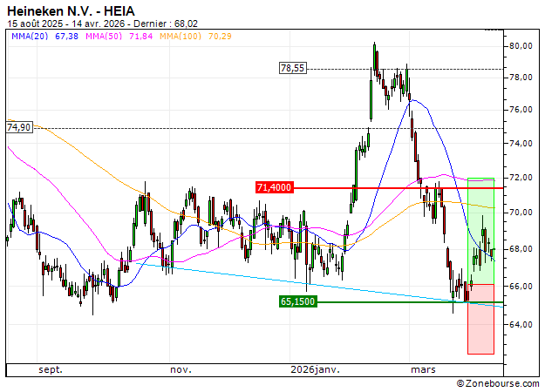
Task: Click the nov. marker on time axis
Action: 181,369
